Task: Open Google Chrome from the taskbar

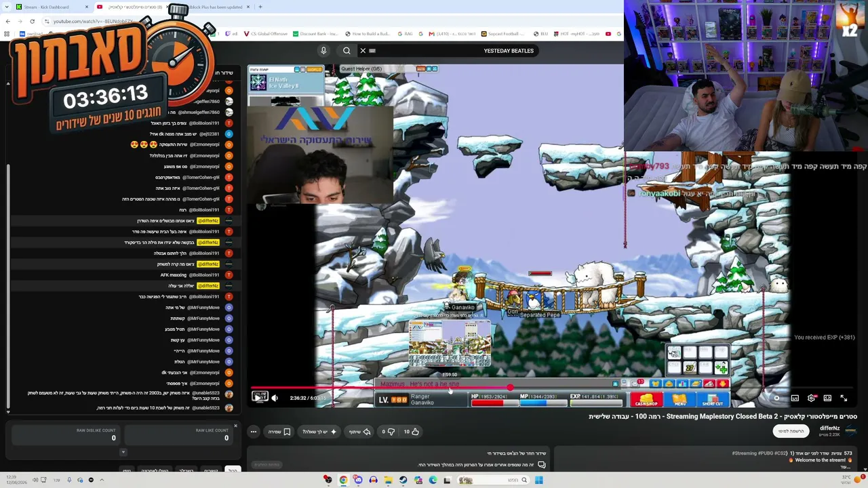Action: (x=343, y=480)
